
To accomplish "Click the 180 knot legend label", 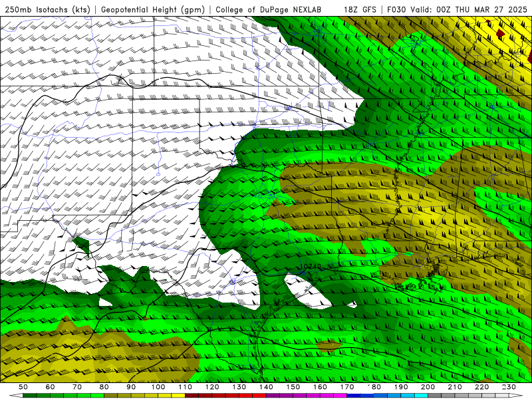I will [x=374, y=387].
